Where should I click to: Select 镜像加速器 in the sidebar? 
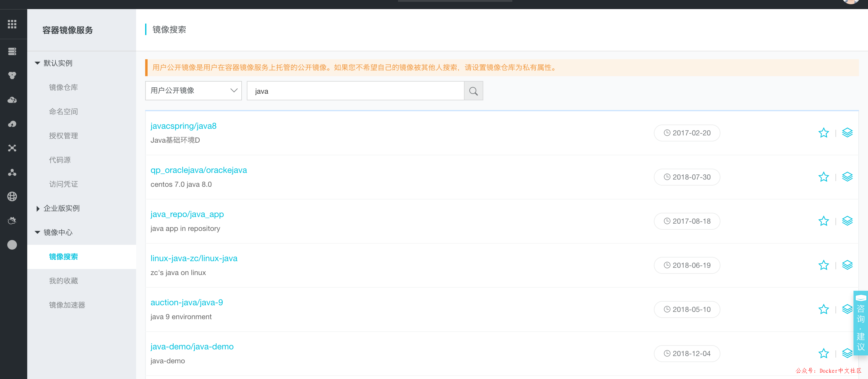67,305
